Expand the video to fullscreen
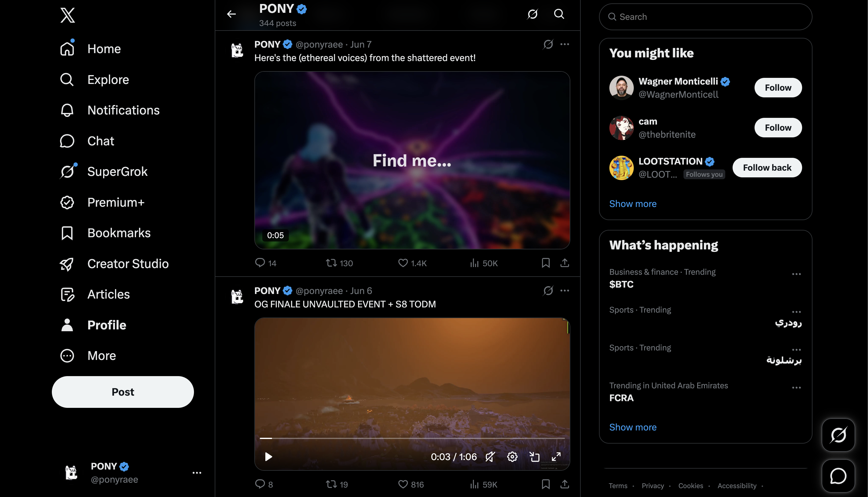Screen dimensions: 868x497 pyautogui.click(x=556, y=457)
